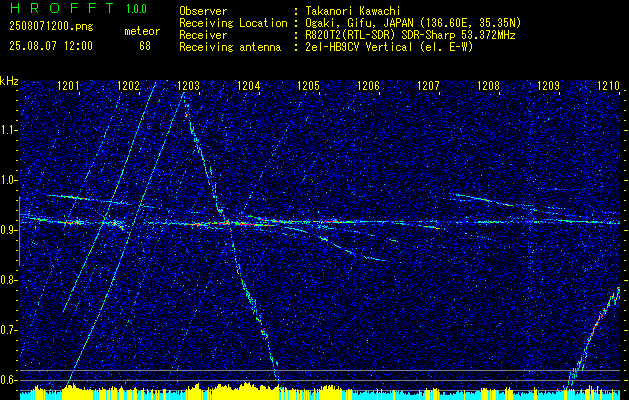The image size is (629, 400).
Task: Click the 1202 time marker
Action: [129, 85]
